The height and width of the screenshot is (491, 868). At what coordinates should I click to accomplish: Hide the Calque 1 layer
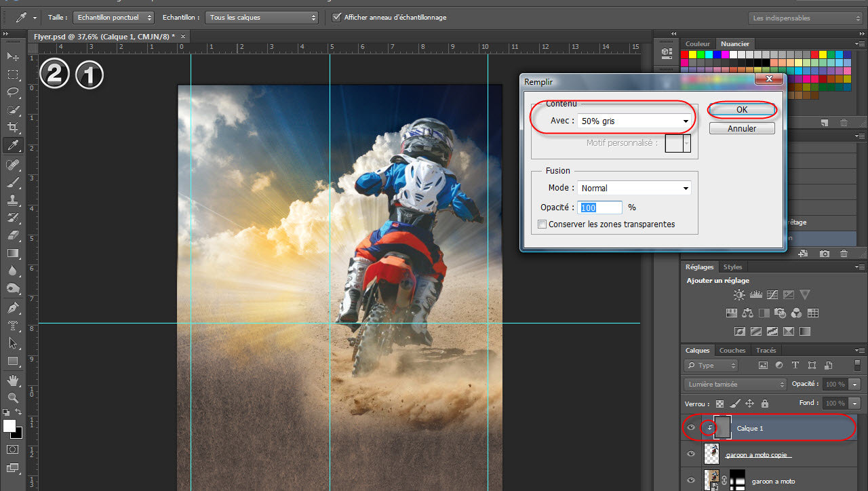691,428
